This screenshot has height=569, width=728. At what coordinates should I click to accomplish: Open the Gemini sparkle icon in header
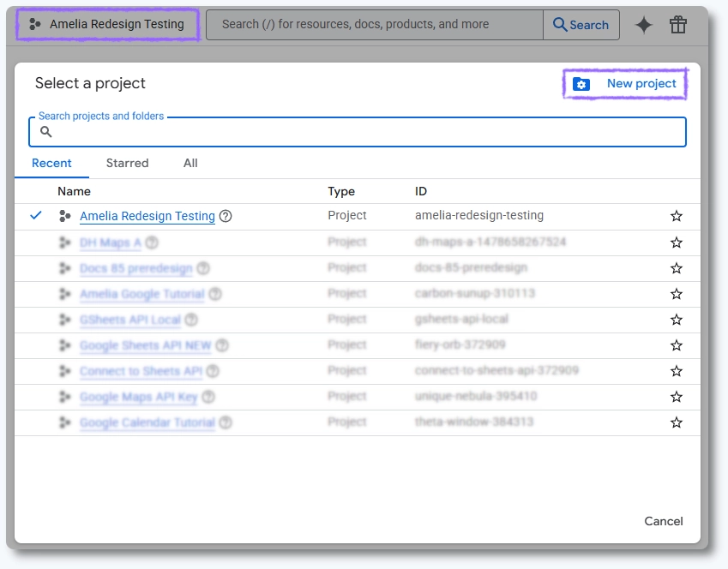point(644,25)
